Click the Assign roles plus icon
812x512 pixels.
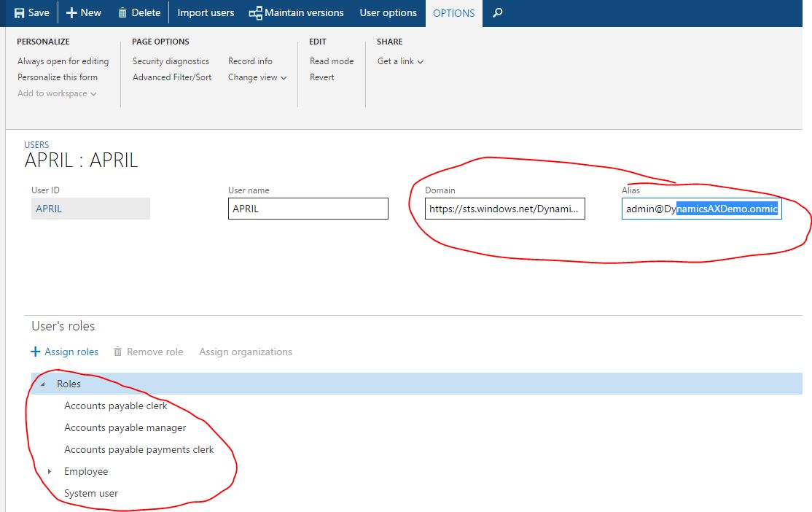tap(36, 352)
